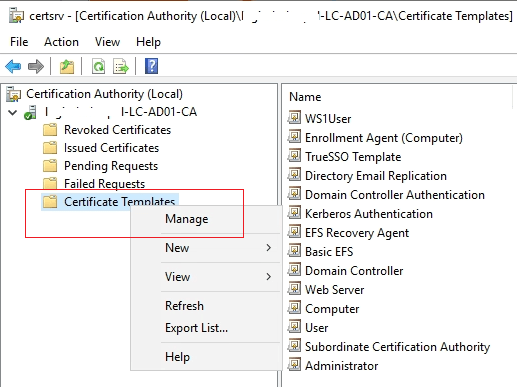The image size is (517, 387).
Task: Click the Revoked Certificates folder icon
Action: [x=50, y=130]
